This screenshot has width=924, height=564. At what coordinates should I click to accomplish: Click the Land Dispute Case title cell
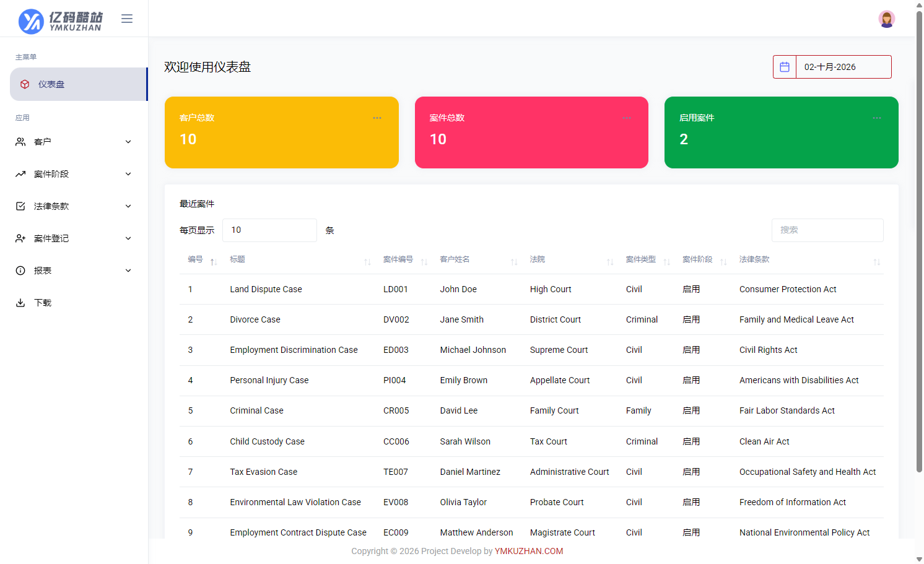(266, 289)
